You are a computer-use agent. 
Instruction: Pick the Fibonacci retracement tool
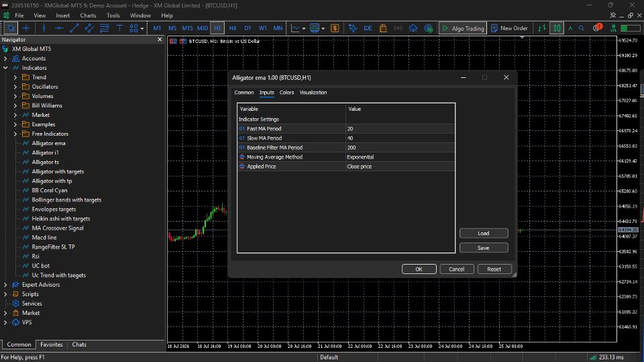(105, 28)
